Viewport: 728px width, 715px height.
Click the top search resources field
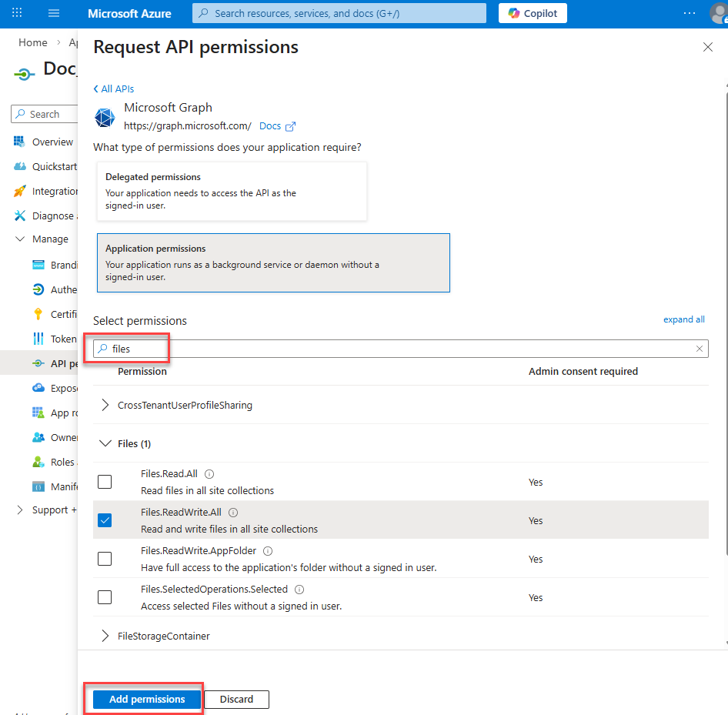(x=339, y=14)
